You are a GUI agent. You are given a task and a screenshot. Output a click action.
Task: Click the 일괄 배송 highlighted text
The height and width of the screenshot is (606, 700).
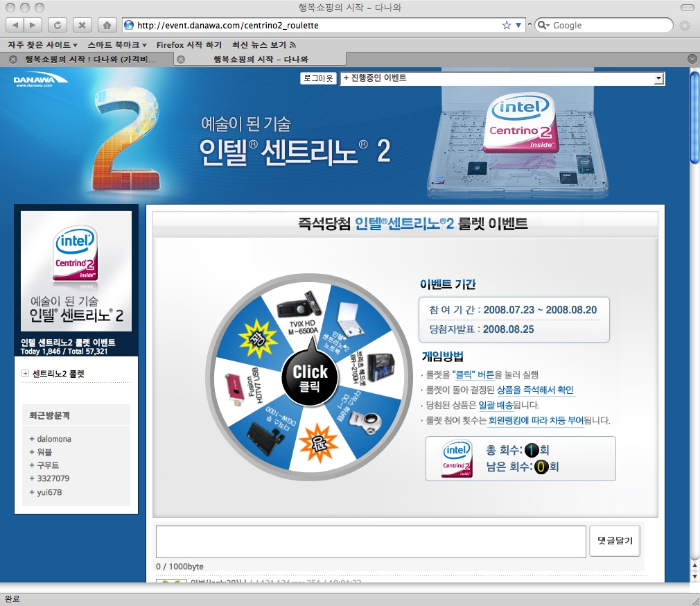point(496,405)
